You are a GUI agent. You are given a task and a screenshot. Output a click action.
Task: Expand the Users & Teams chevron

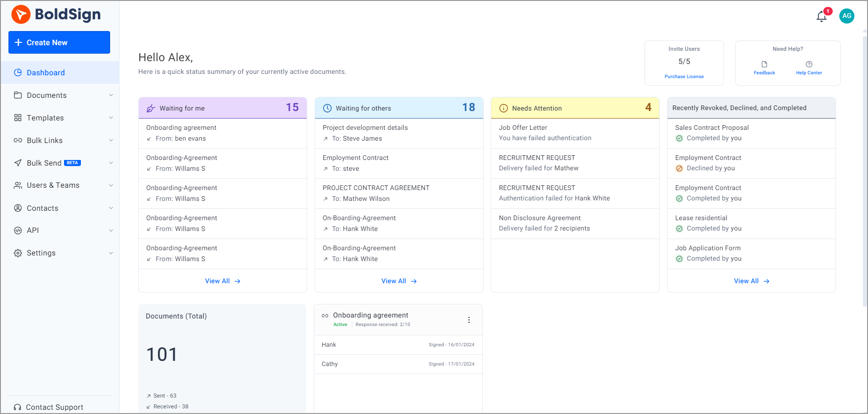point(111,185)
